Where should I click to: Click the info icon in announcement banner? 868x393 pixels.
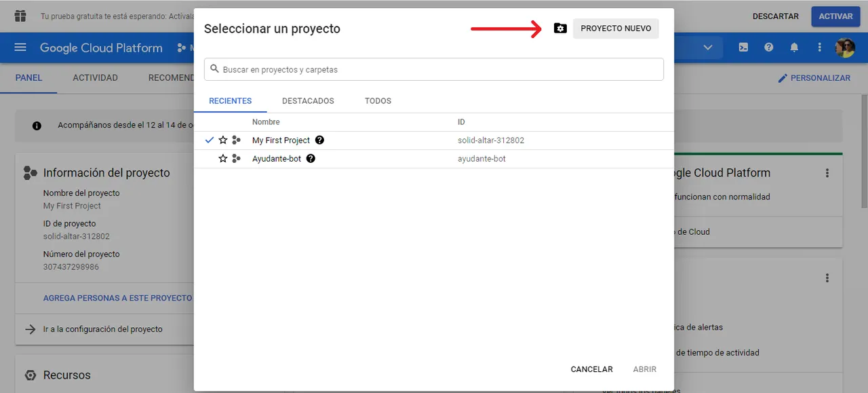37,126
